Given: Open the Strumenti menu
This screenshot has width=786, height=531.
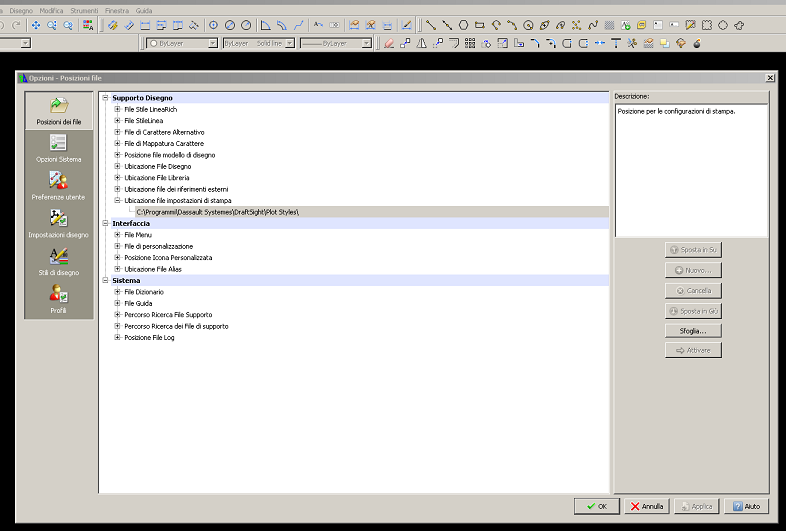Looking at the screenshot, I should 84,11.
